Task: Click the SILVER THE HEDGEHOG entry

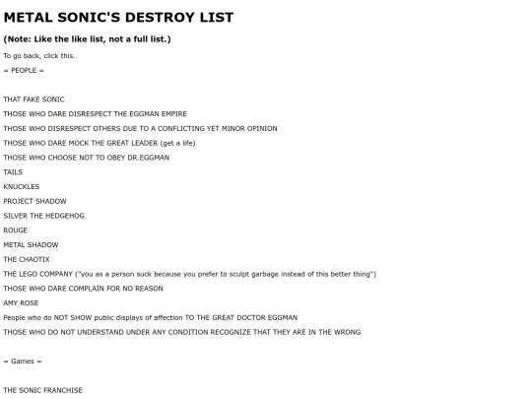Action: tap(43, 216)
